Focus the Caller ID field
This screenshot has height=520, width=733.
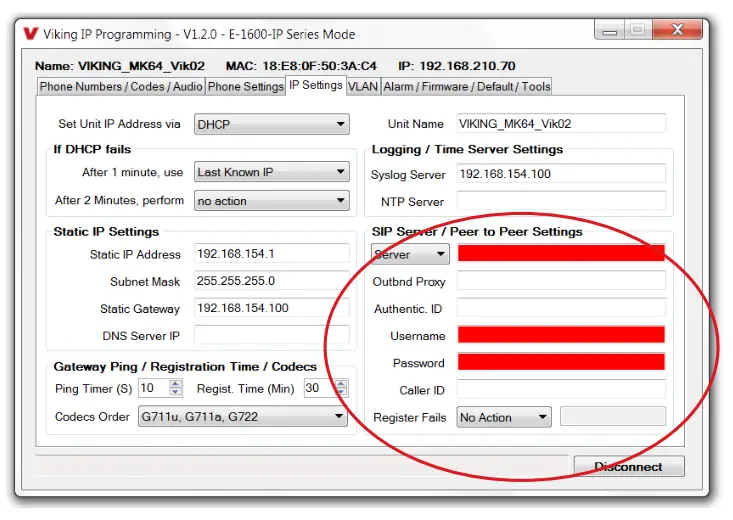click(x=561, y=389)
